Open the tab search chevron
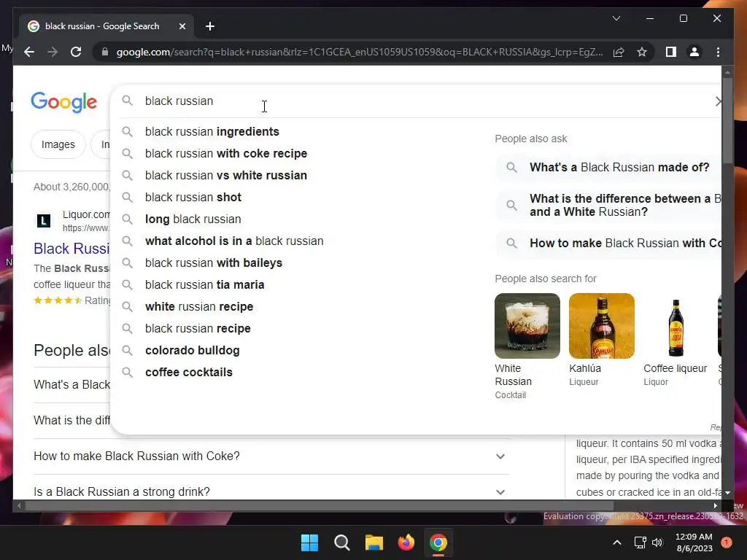This screenshot has height=560, width=747. point(616,18)
